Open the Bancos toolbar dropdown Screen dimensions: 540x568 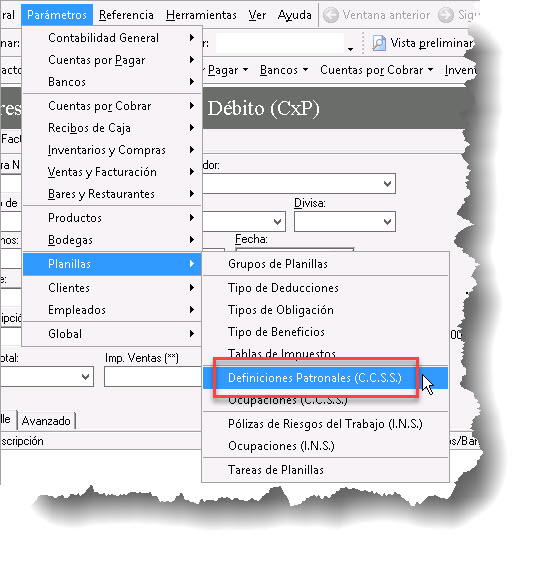[x=284, y=70]
